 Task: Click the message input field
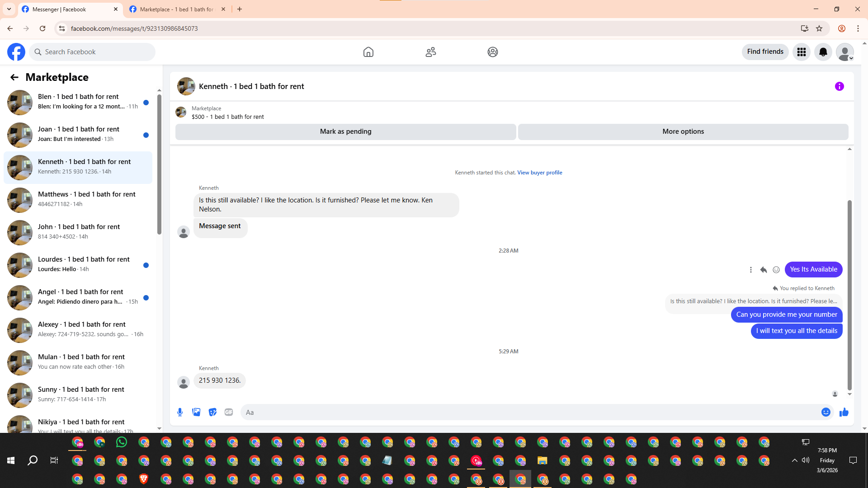click(529, 412)
